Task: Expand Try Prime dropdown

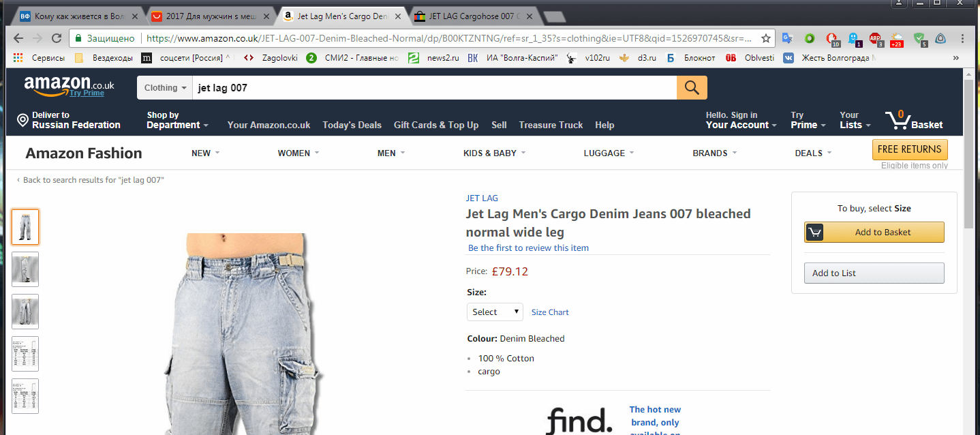Action: coord(808,120)
